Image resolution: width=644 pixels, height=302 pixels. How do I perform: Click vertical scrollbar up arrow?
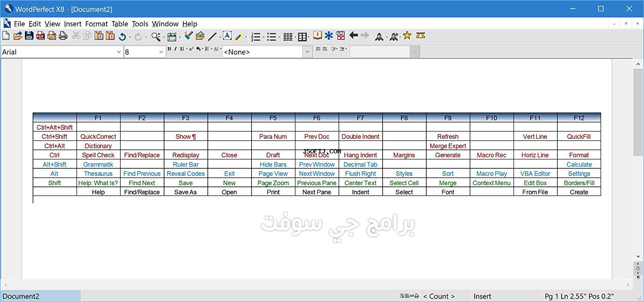pos(638,64)
